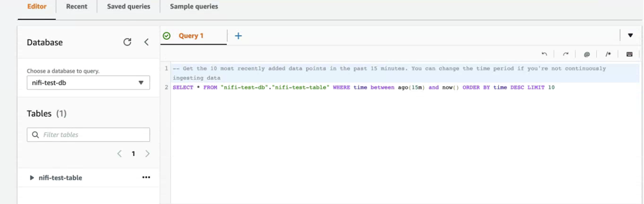Screen dimensions: 644x204
Task: Go to the Sample queries tab
Action: pyautogui.click(x=194, y=6)
